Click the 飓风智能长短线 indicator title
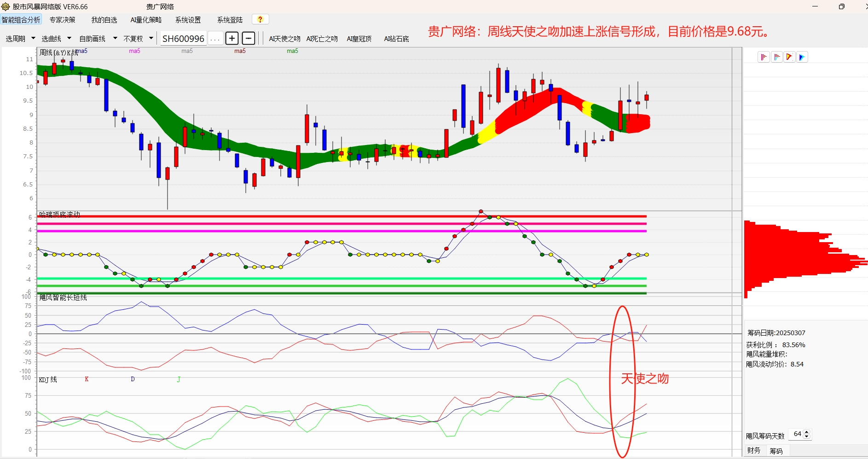The image size is (868, 459). point(63,297)
